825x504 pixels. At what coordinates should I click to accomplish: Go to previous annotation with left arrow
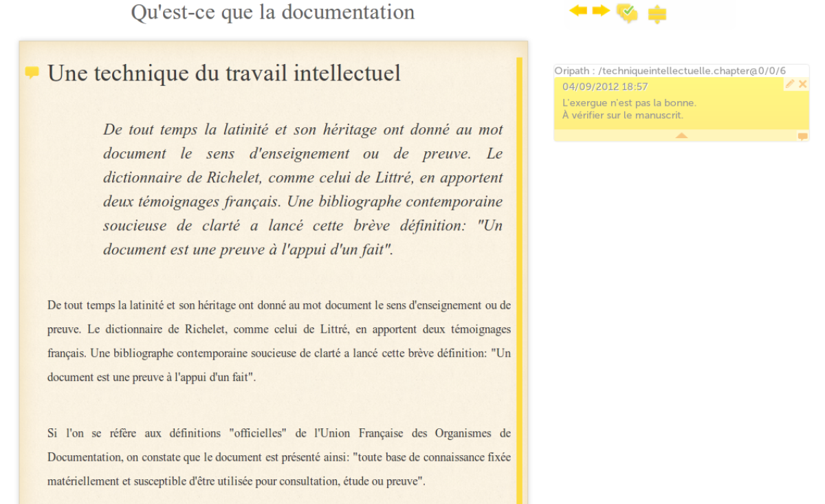pos(578,11)
